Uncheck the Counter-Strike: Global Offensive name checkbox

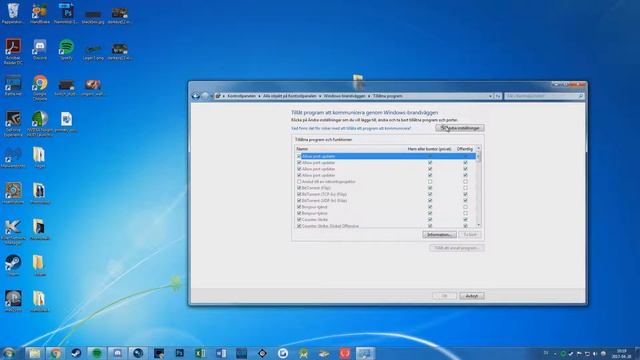coord(299,226)
